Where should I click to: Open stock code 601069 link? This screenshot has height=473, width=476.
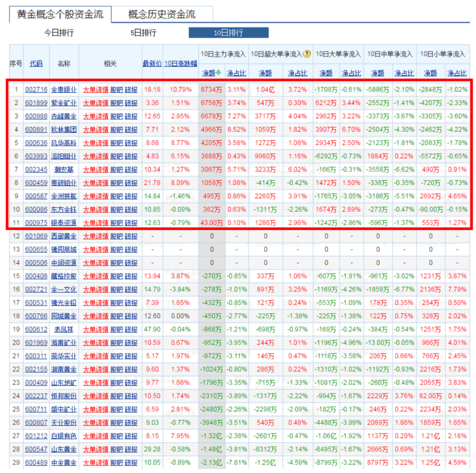pyautogui.click(x=36, y=236)
